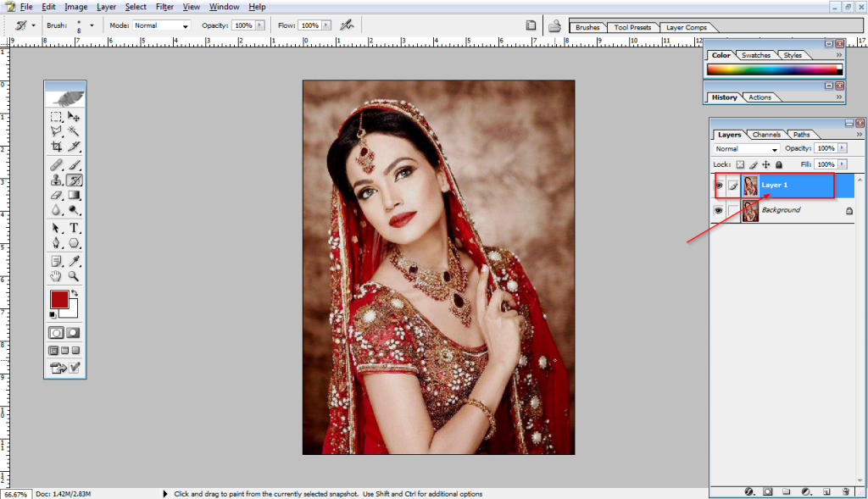Select the Slice tool

[74, 146]
